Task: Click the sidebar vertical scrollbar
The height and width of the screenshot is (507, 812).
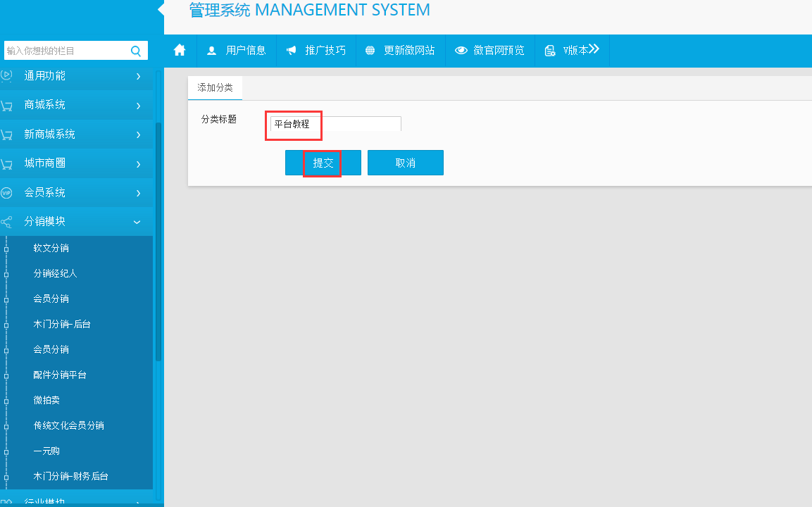Action: pyautogui.click(x=158, y=241)
